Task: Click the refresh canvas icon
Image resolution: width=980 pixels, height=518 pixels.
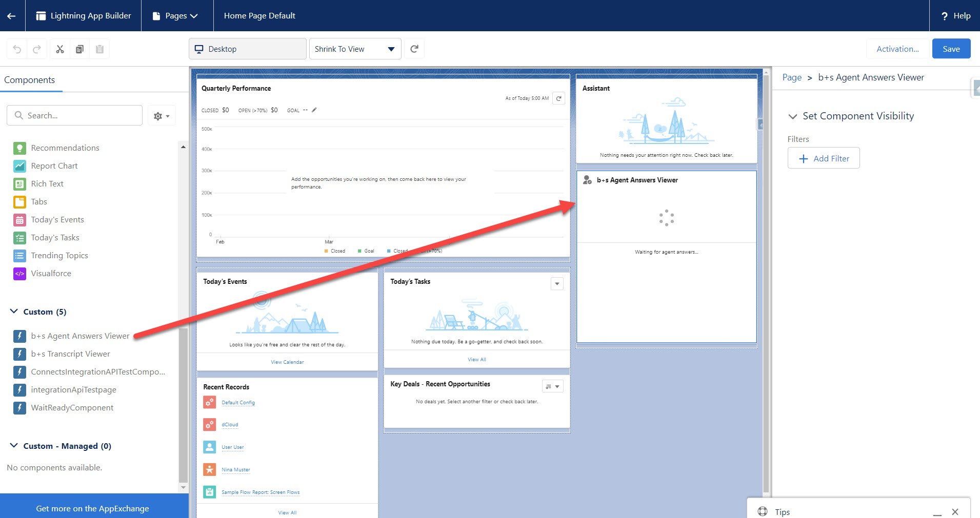Action: [414, 49]
